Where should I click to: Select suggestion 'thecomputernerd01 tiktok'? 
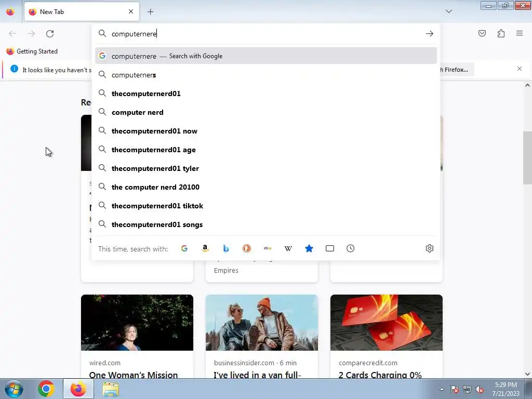[x=266, y=205]
